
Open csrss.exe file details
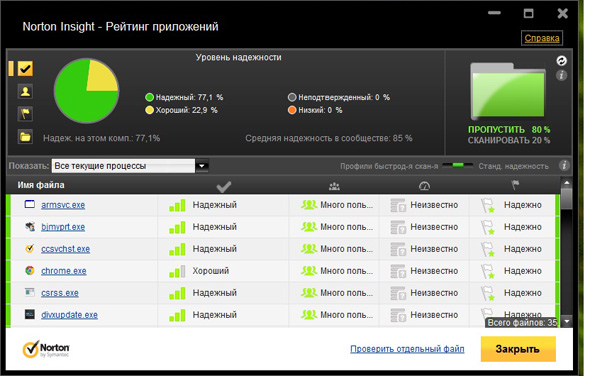pos(60,293)
